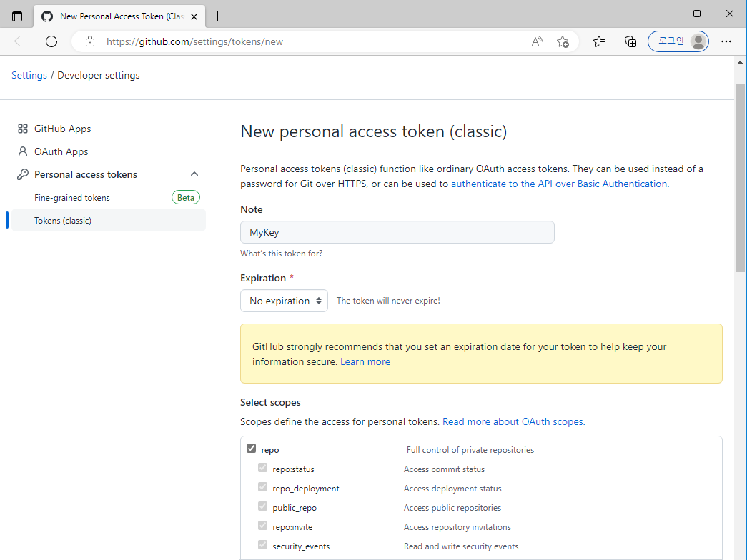The height and width of the screenshot is (560, 747).
Task: Refresh the current page
Action: pos(51,41)
